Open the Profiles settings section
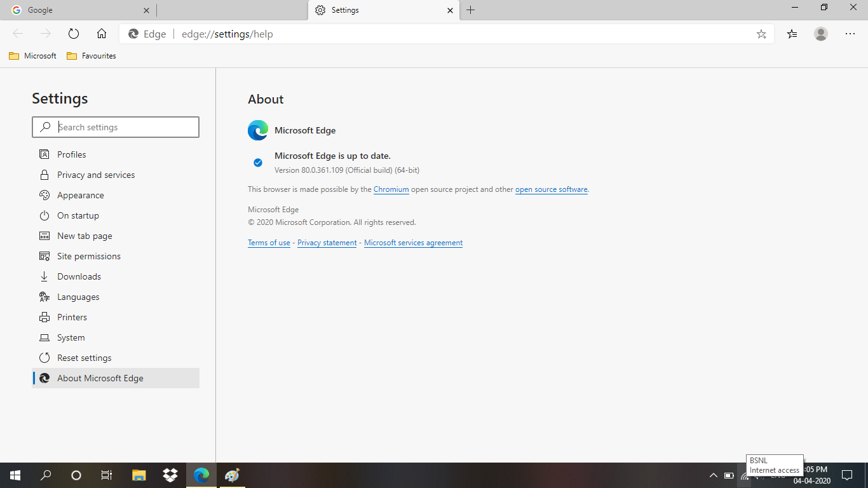 point(116,154)
